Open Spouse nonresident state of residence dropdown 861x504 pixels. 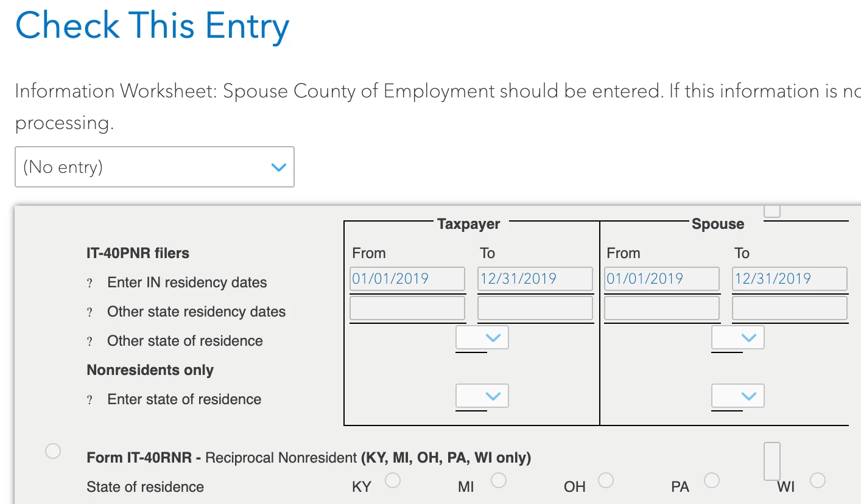(x=737, y=396)
